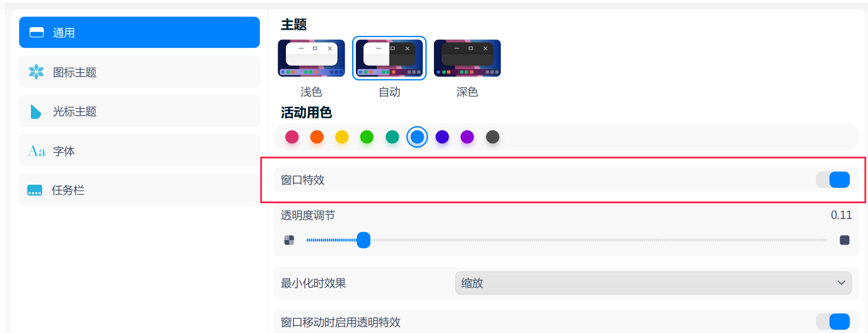Choose the dark gray accent color

point(493,137)
